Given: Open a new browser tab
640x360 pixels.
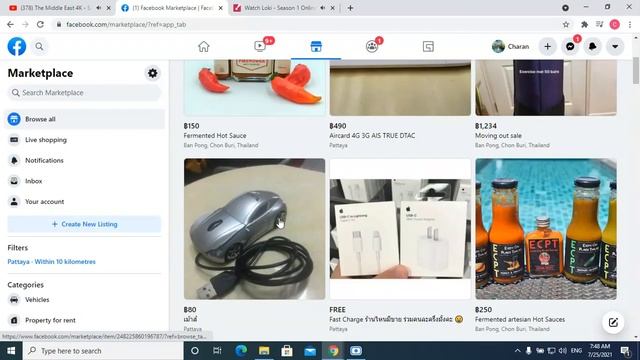Looking at the screenshot, I should [x=350, y=8].
